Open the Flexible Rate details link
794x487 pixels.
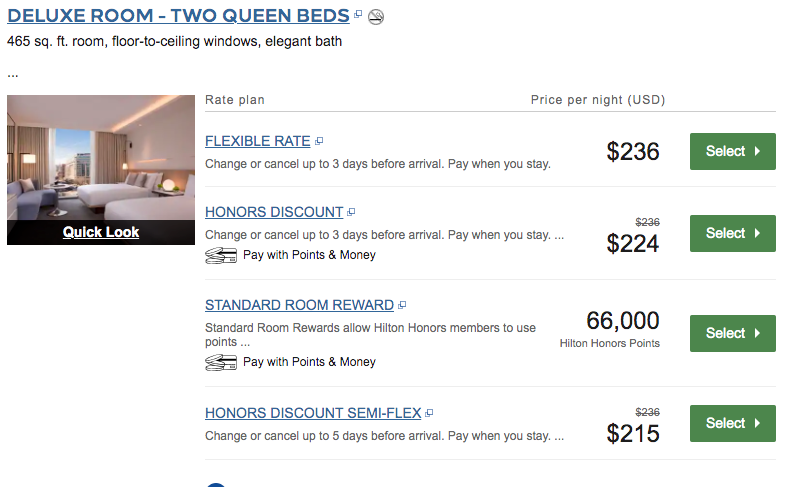pyautogui.click(x=258, y=141)
